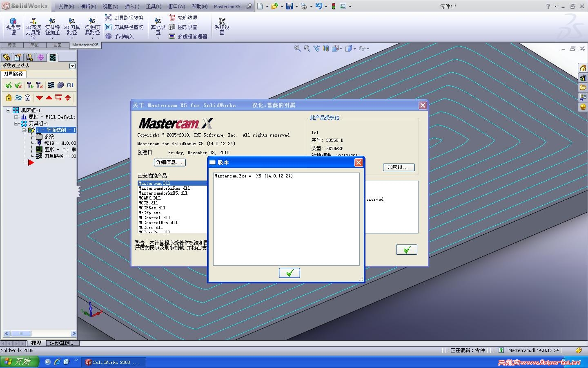Open the 工具(T) menu
The height and width of the screenshot is (368, 588).
click(154, 7)
